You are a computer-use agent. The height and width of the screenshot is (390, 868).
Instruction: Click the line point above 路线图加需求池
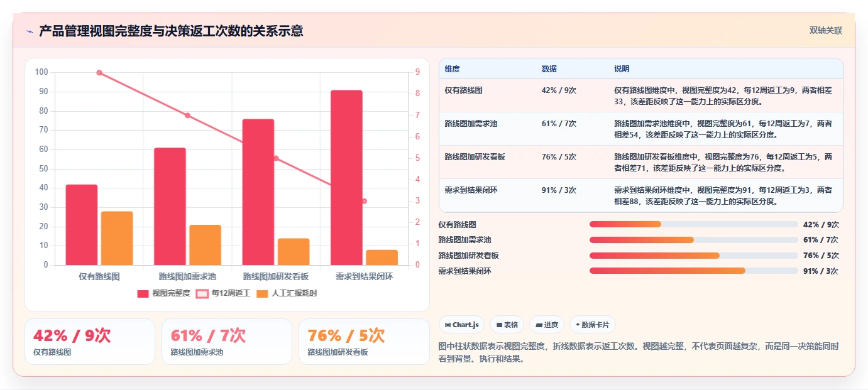(187, 116)
